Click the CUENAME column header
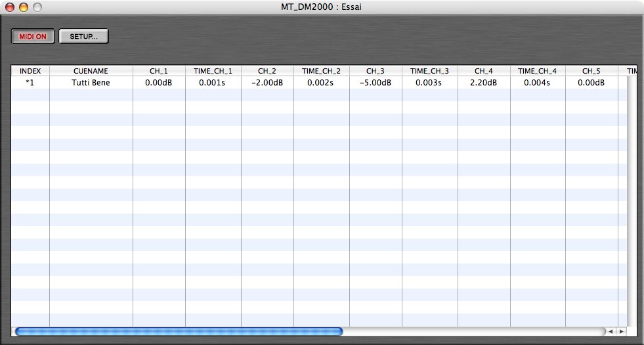Screen dimensions: 644x345 pos(91,71)
